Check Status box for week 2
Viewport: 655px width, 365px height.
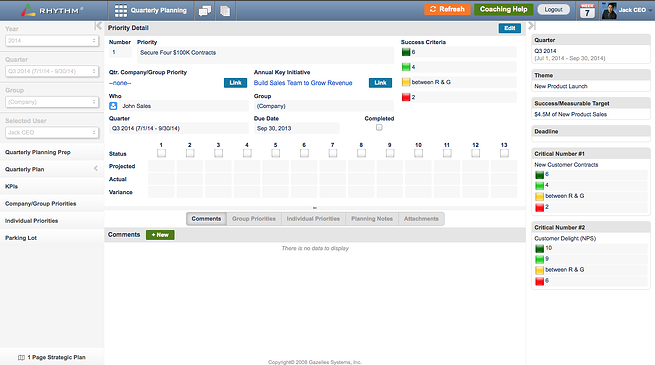(x=190, y=153)
